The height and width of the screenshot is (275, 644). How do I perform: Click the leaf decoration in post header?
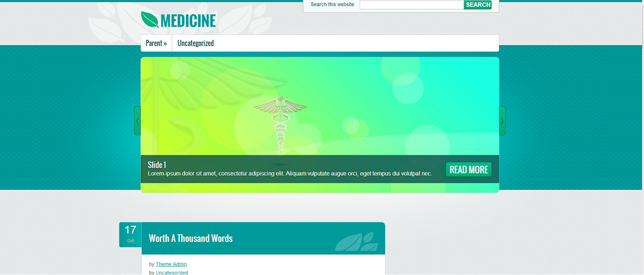(356, 241)
